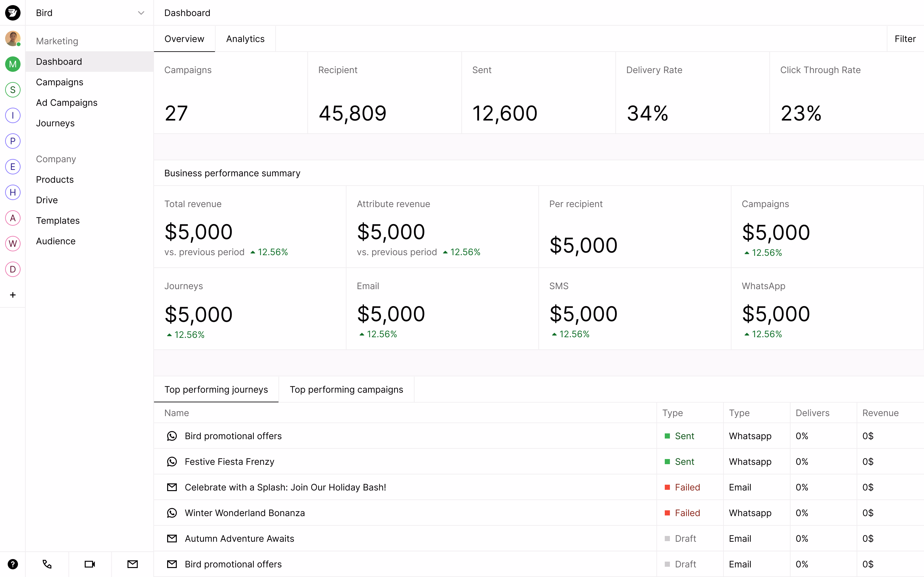Select the Audience sidebar item
The height and width of the screenshot is (577, 924).
coord(56,241)
